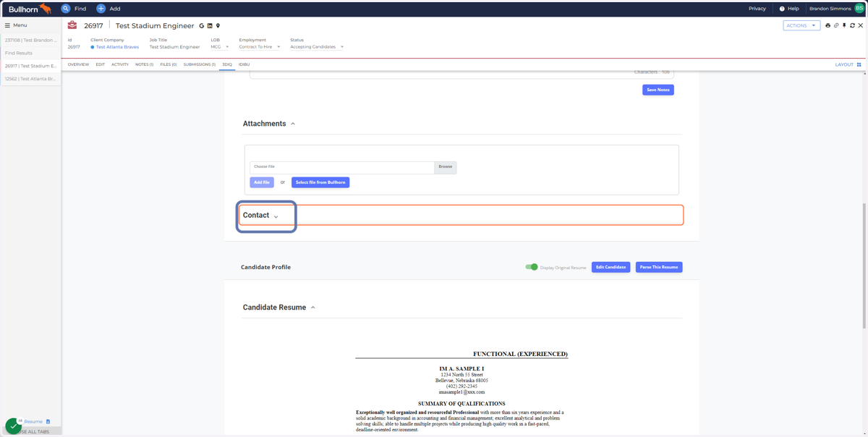Select the 3DIQ tab

pos(227,64)
